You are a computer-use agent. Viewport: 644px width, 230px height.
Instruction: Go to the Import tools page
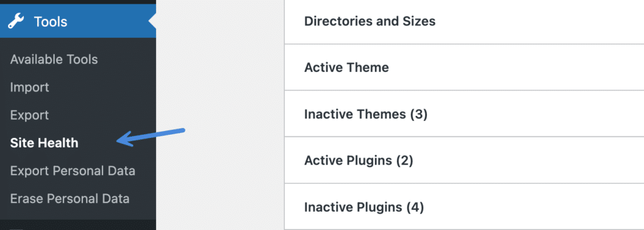pyautogui.click(x=30, y=87)
